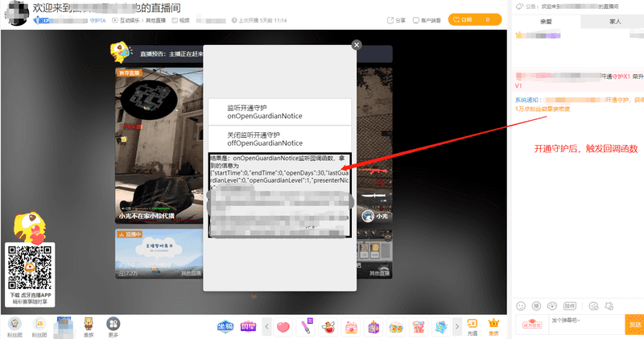Click the callback result text box
Image resolution: width=644 pixels, height=339 pixels.
click(279, 195)
